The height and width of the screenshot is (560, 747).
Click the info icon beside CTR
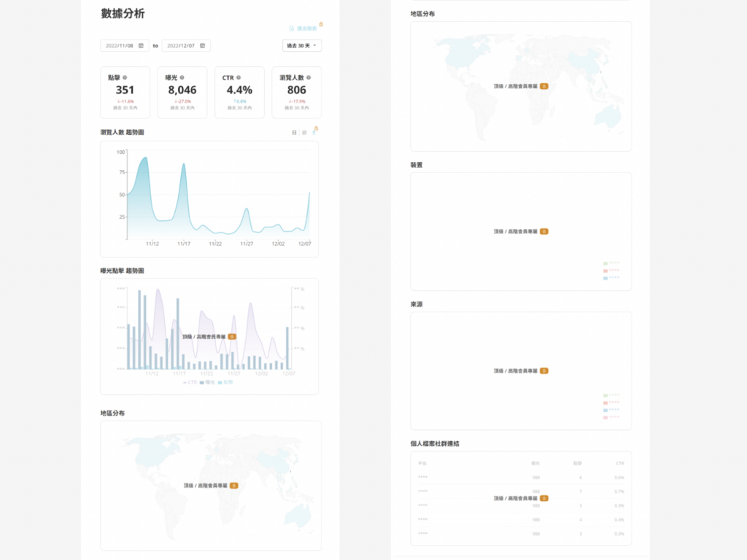pos(239,77)
